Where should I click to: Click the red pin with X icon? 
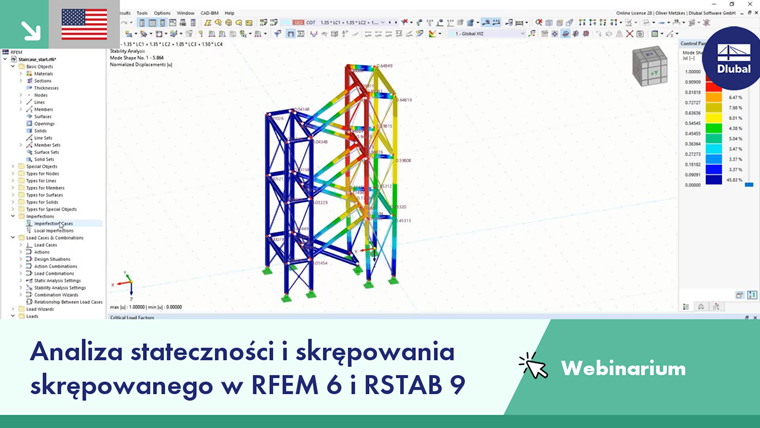click(404, 22)
